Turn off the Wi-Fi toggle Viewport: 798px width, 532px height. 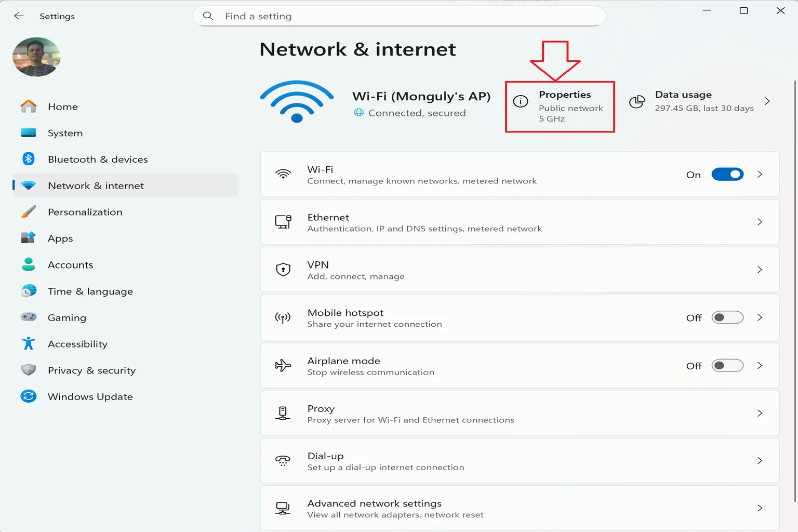(x=727, y=175)
